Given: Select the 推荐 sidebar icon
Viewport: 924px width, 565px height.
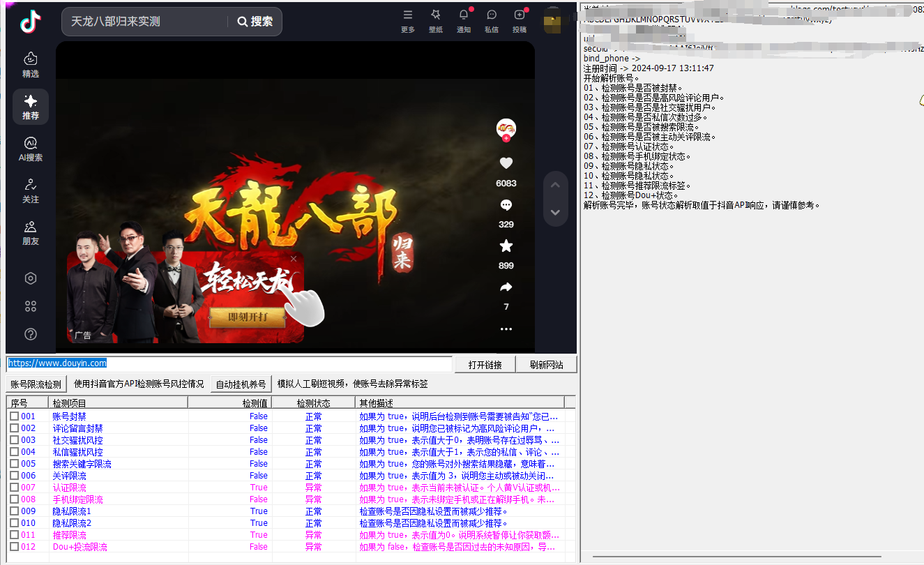Looking at the screenshot, I should (x=31, y=107).
